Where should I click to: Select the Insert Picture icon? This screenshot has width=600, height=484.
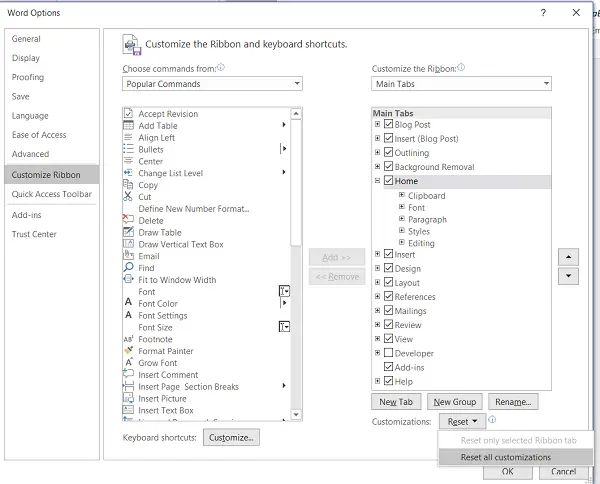click(128, 398)
